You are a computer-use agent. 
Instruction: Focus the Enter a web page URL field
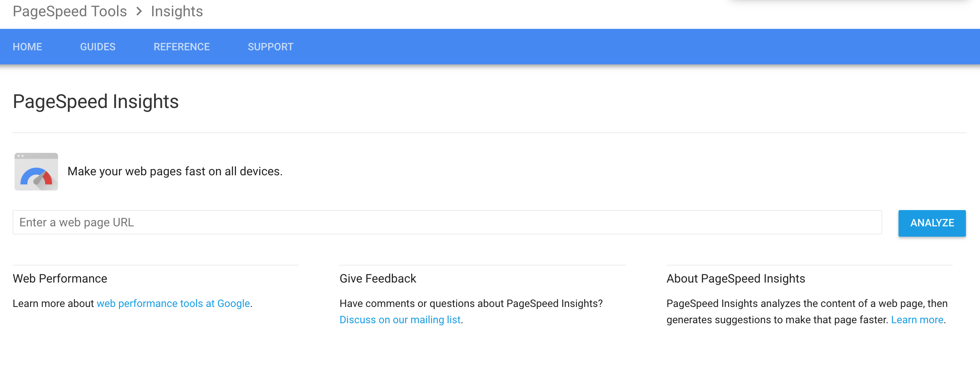[x=447, y=222]
